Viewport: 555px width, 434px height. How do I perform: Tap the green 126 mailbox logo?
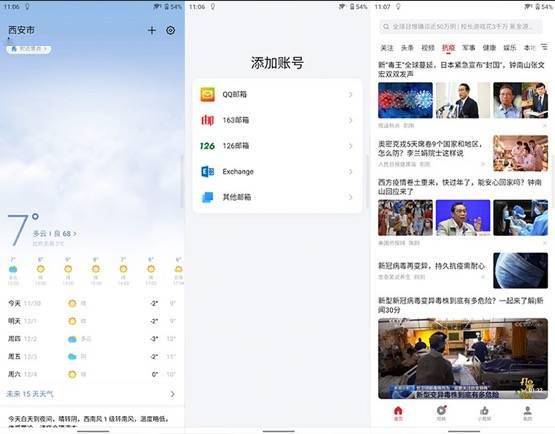point(207,146)
